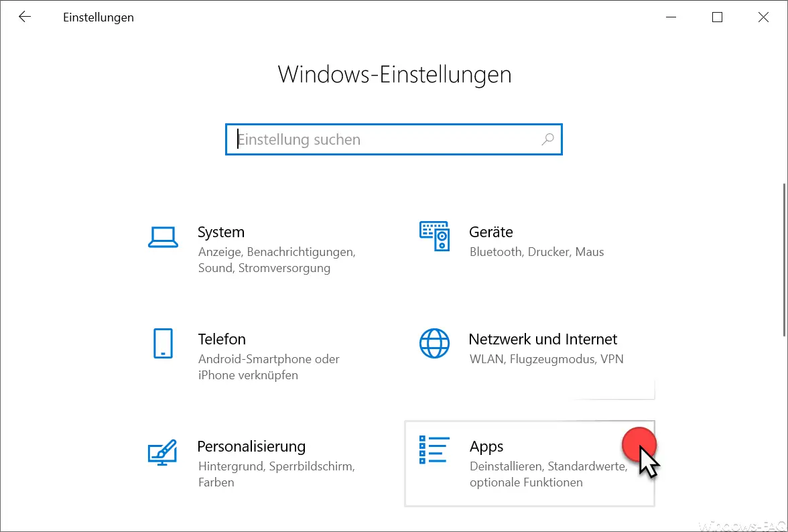The width and height of the screenshot is (788, 532).
Task: Click 'Android-Smartphone oder iPhone verknüpfen' text
Action: pyautogui.click(x=269, y=367)
